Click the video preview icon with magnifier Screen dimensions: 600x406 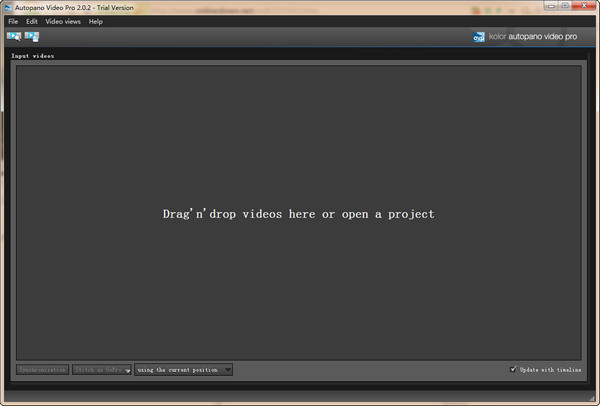point(14,36)
